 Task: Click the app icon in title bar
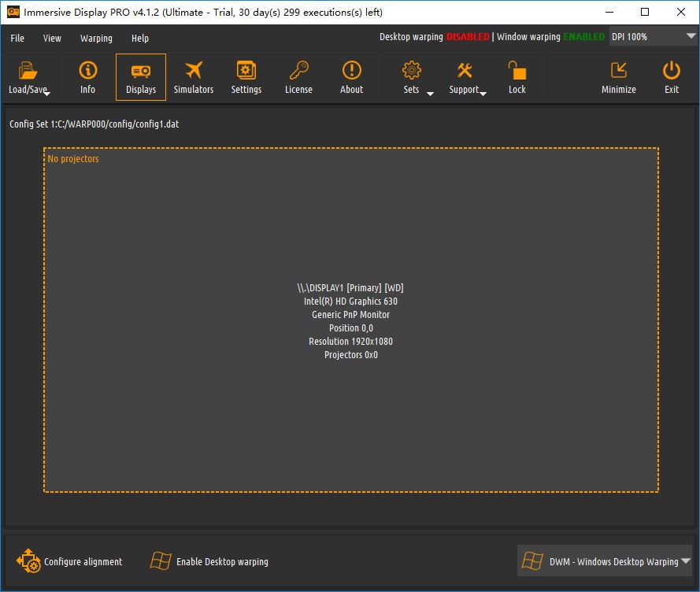pos(13,12)
